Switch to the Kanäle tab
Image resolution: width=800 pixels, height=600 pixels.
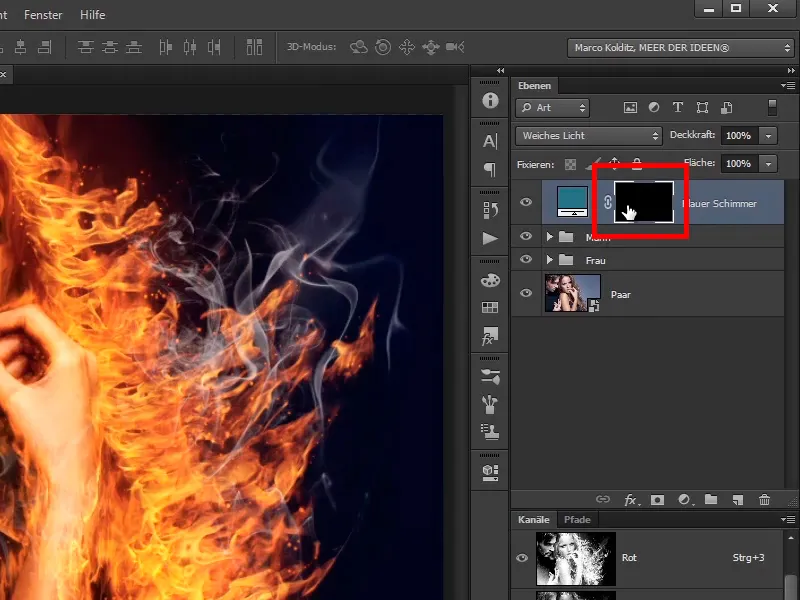[x=534, y=519]
